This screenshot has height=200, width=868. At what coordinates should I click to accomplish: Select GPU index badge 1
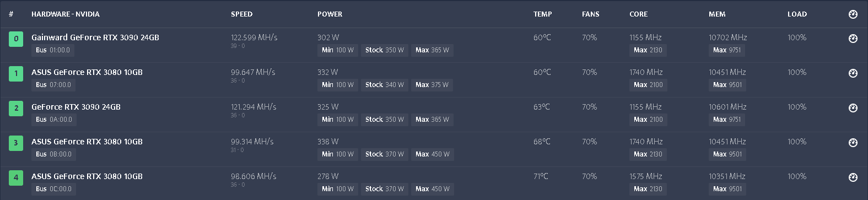click(x=16, y=73)
